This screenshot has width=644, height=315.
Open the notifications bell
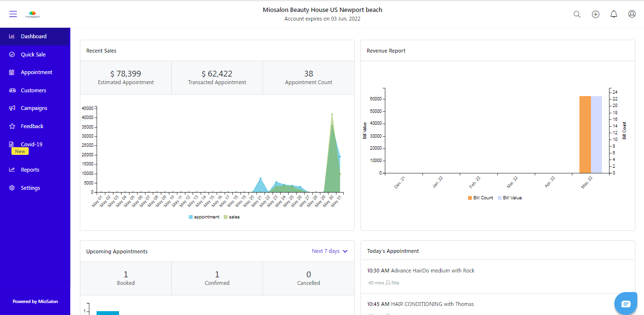point(614,14)
